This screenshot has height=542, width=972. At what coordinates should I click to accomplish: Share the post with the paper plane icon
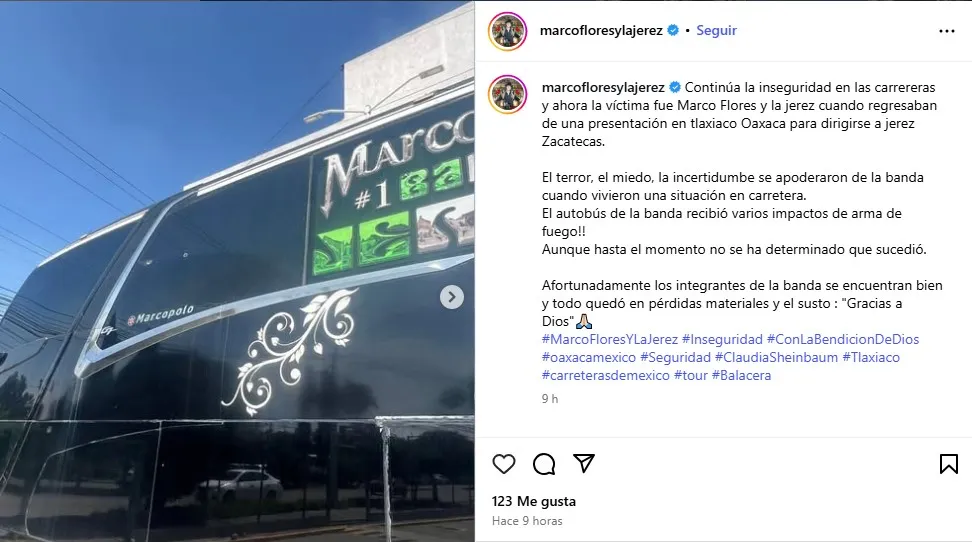pyautogui.click(x=584, y=463)
